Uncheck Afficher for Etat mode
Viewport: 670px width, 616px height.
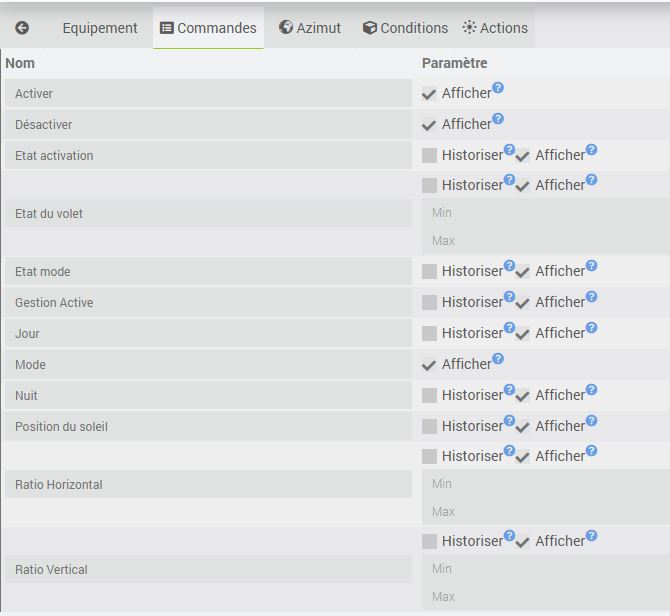(522, 272)
